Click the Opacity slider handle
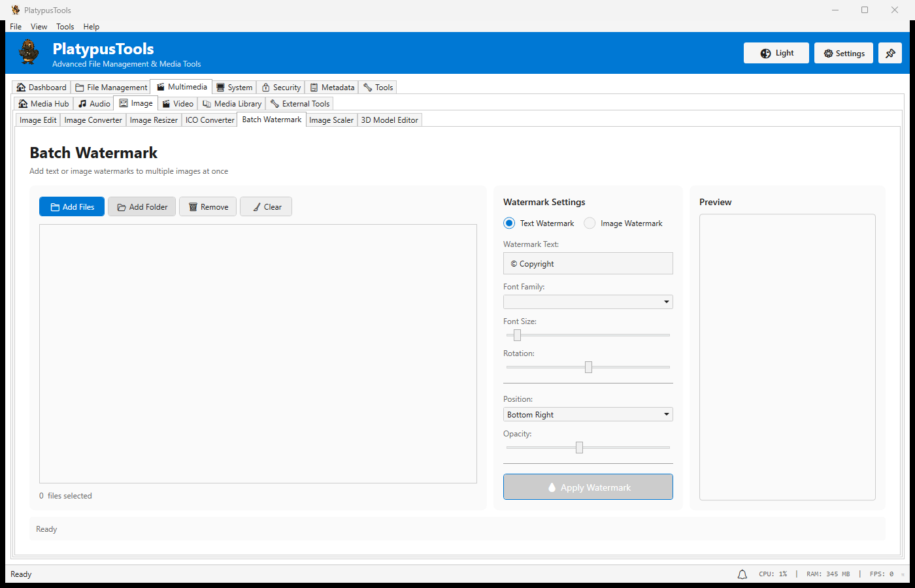 click(579, 448)
